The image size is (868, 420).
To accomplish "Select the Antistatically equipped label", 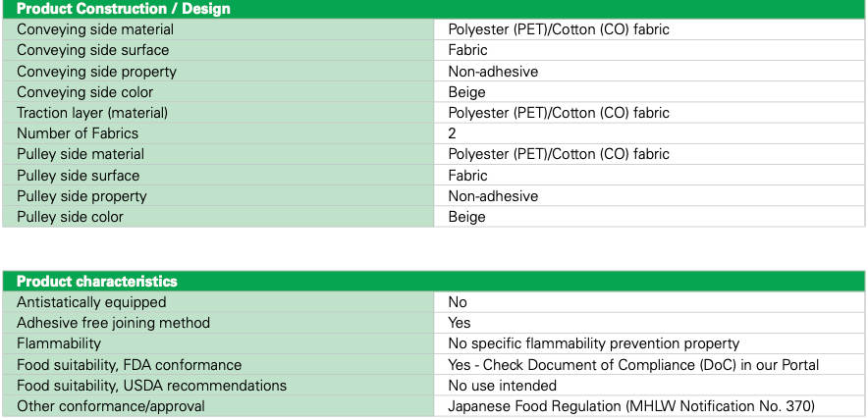I will point(91,302).
